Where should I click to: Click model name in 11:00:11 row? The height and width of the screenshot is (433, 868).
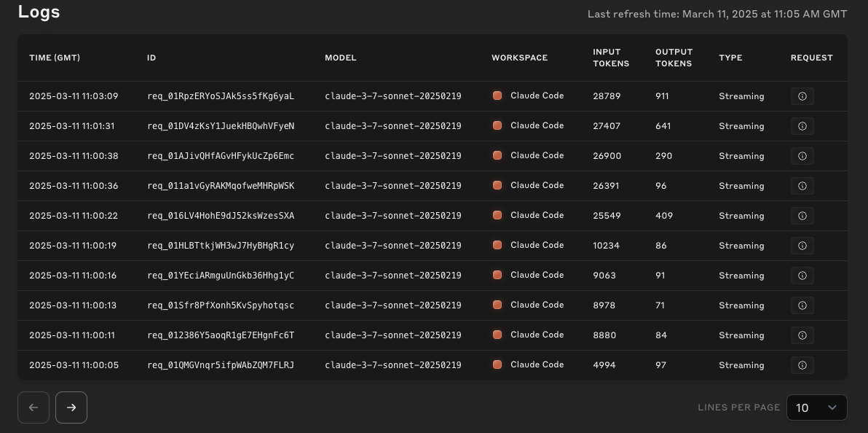point(393,335)
